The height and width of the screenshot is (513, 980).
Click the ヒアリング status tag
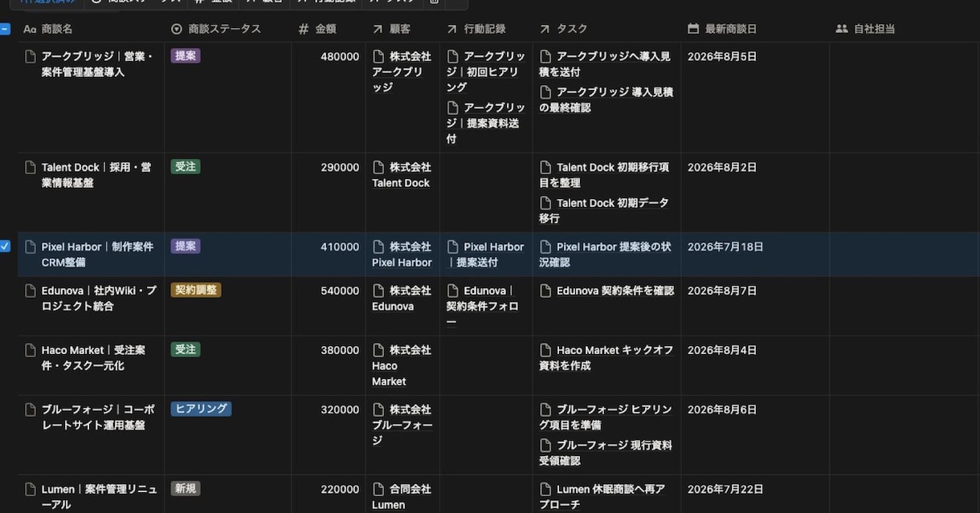click(201, 409)
